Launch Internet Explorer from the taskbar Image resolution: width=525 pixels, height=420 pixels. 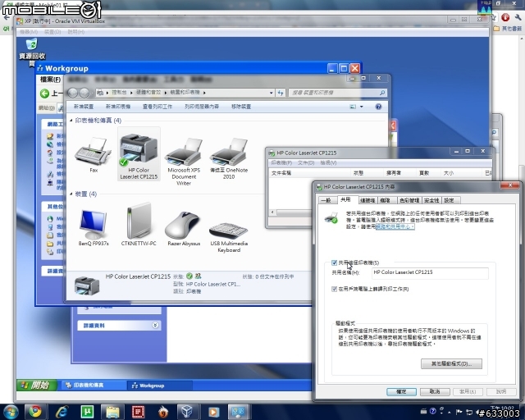62,412
